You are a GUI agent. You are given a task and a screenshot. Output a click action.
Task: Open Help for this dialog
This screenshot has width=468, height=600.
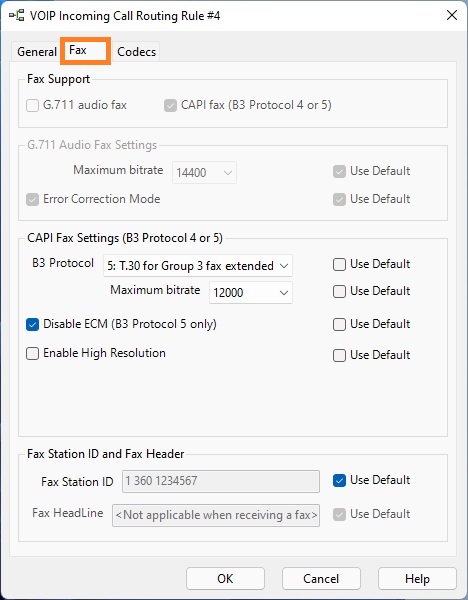[417, 579]
